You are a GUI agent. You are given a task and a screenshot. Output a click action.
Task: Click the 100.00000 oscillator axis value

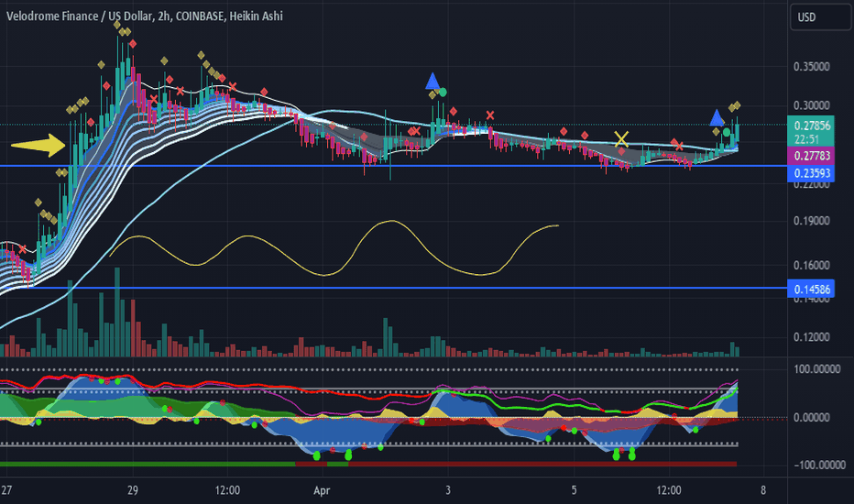click(817, 369)
